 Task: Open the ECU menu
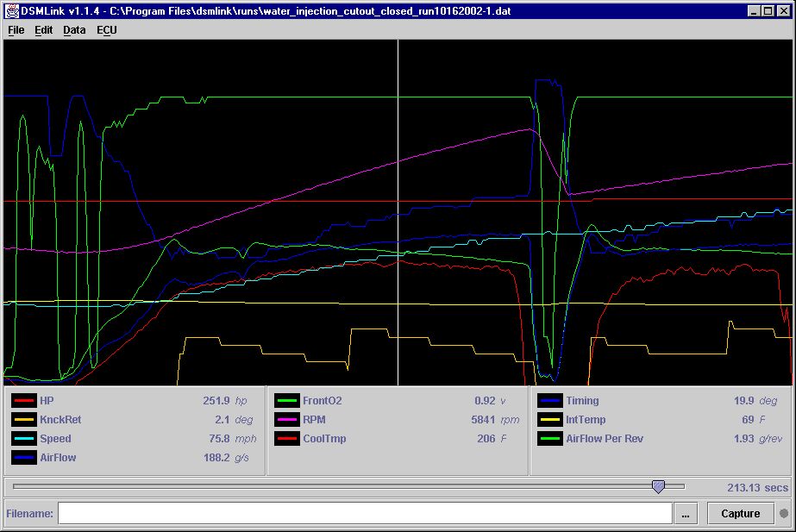[107, 30]
